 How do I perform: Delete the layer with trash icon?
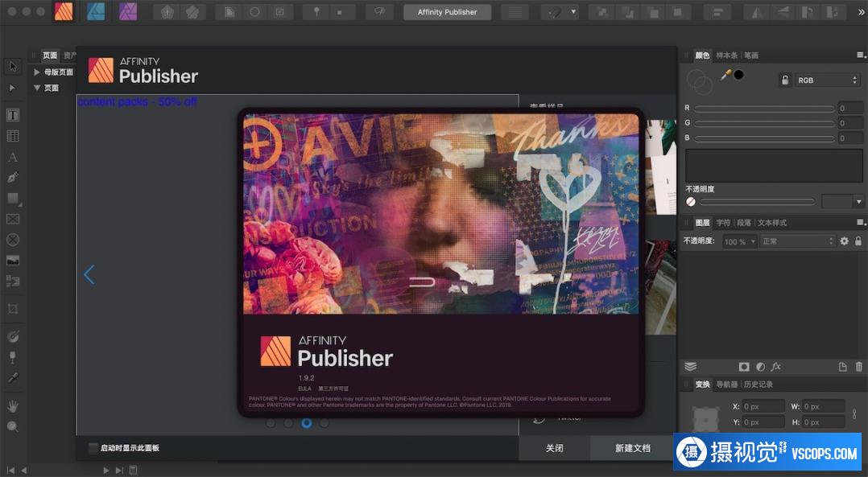point(858,367)
